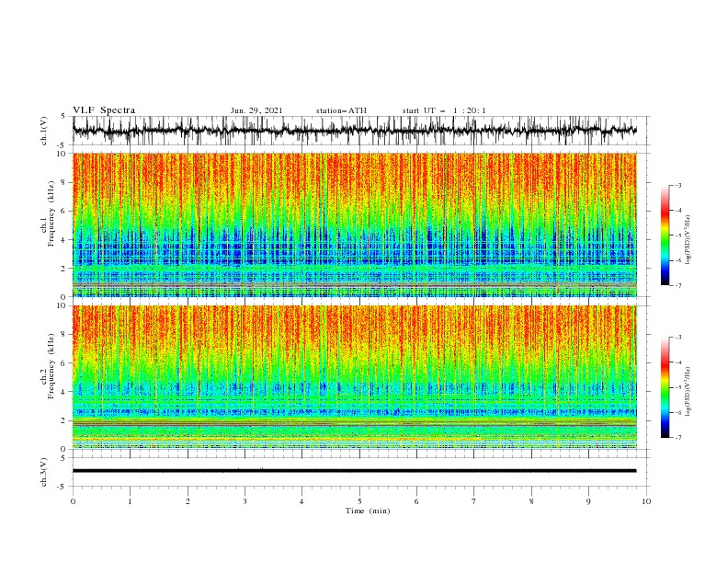Click time-axis tick label "2"

click(x=188, y=501)
